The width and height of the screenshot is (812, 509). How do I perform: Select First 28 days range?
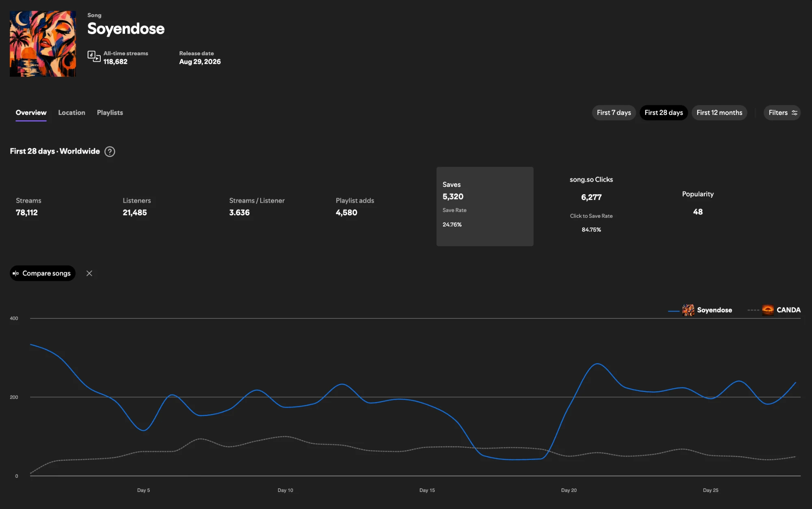coord(663,113)
